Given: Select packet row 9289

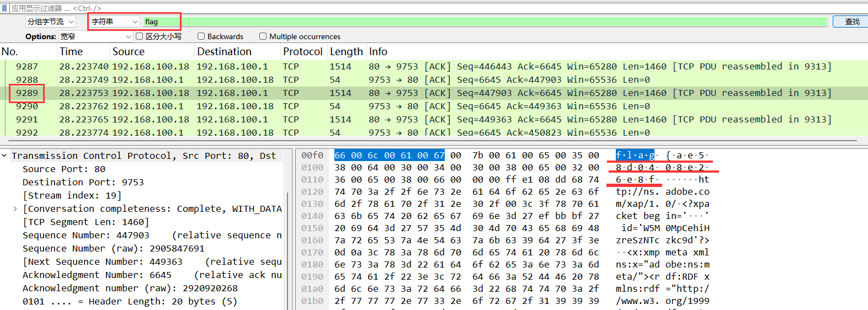Looking at the screenshot, I should [434, 93].
